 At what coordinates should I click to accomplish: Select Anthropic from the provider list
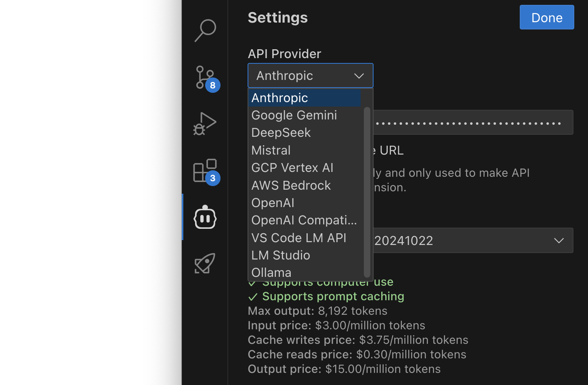pyautogui.click(x=279, y=98)
